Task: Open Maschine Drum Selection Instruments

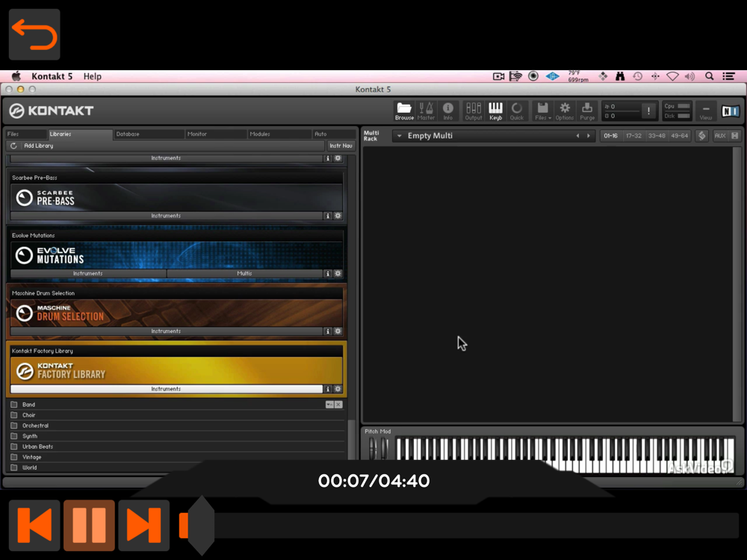Action: (166, 331)
